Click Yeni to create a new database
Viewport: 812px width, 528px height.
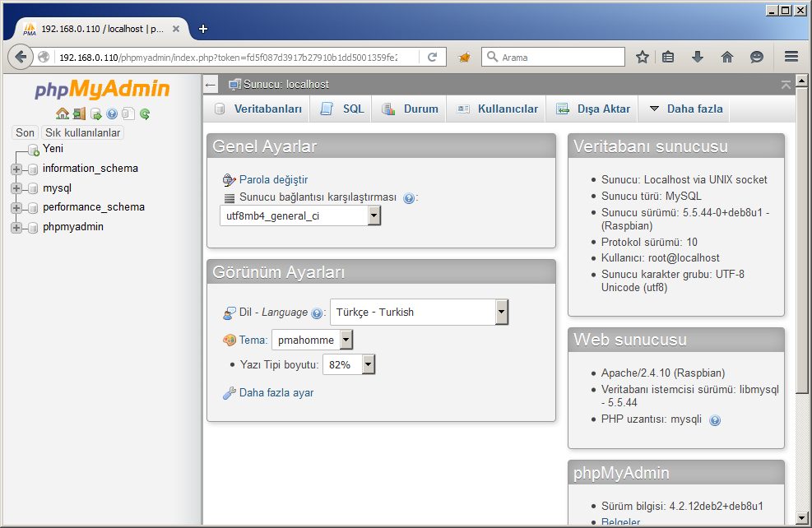tap(53, 149)
